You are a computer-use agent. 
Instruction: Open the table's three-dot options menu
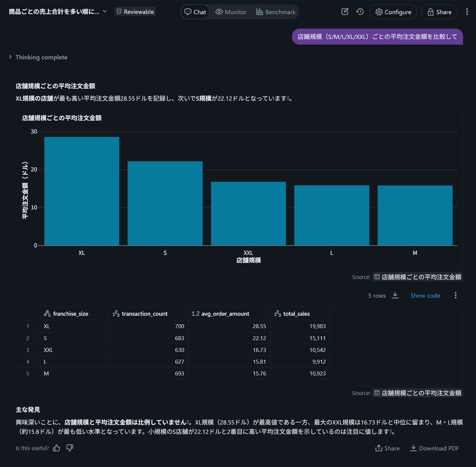[x=456, y=295]
